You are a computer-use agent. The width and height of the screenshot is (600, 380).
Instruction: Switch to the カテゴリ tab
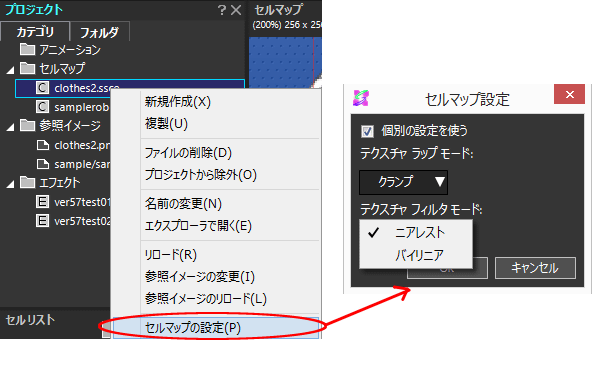35,32
